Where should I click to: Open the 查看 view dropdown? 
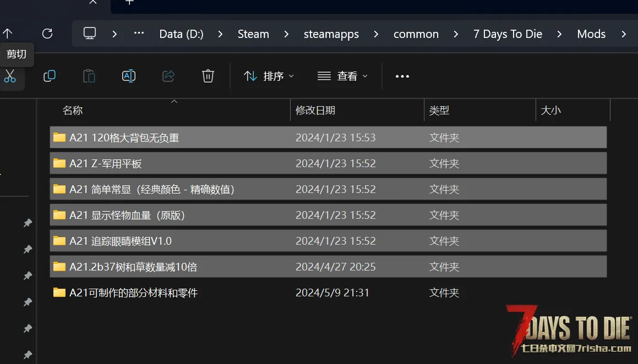[342, 76]
